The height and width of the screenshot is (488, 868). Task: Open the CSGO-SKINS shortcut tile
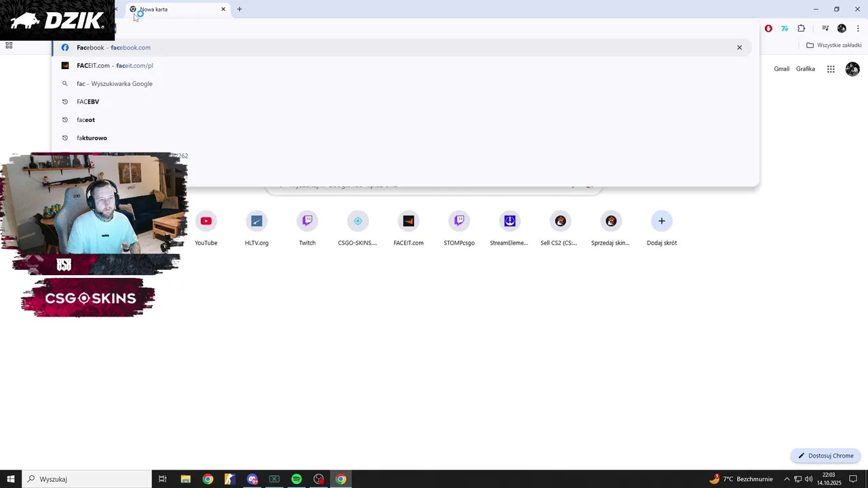click(357, 228)
